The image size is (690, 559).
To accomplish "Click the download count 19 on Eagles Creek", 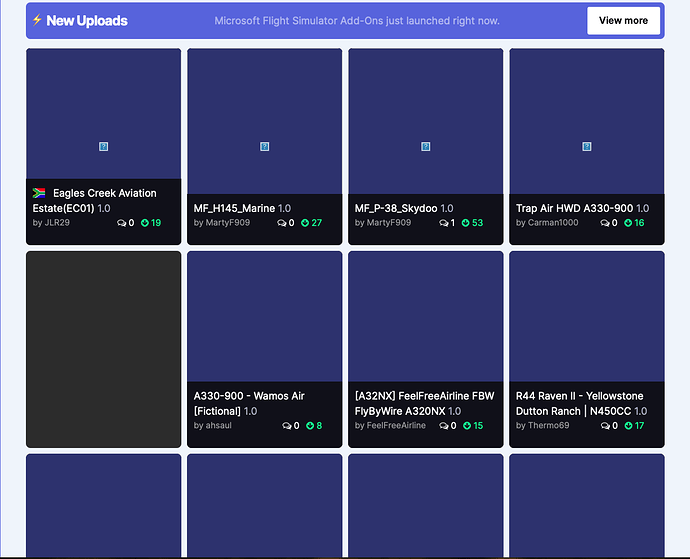I will pyautogui.click(x=156, y=223).
